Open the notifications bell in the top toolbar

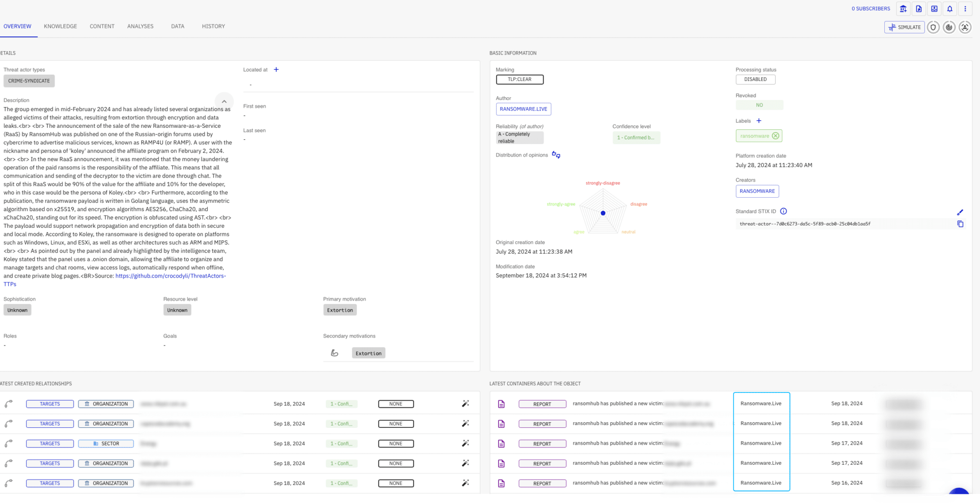tap(950, 9)
